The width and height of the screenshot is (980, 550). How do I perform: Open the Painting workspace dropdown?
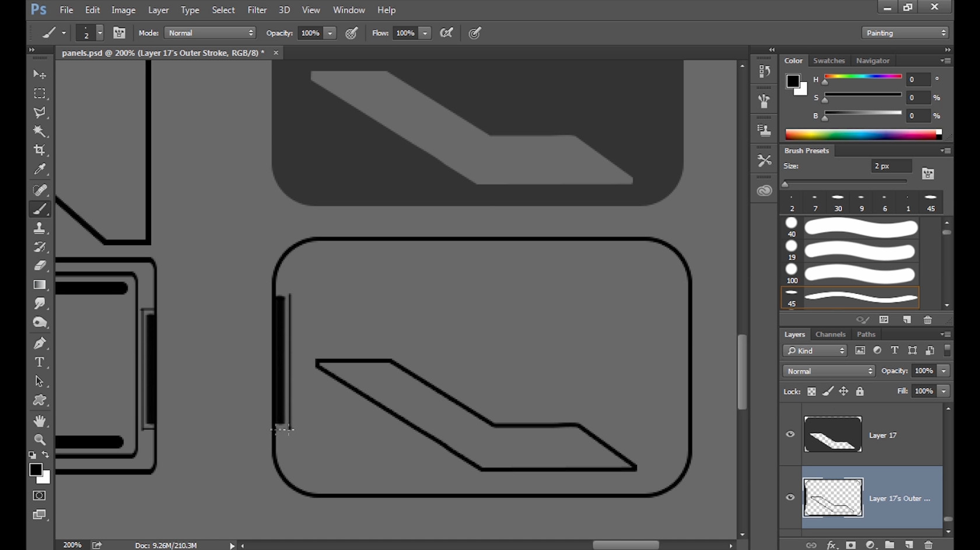905,33
